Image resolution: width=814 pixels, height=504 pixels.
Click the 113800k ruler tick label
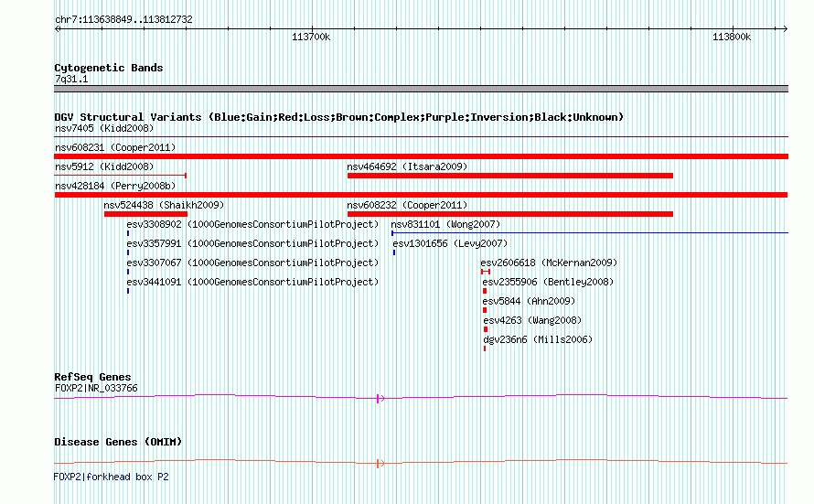[x=732, y=37]
